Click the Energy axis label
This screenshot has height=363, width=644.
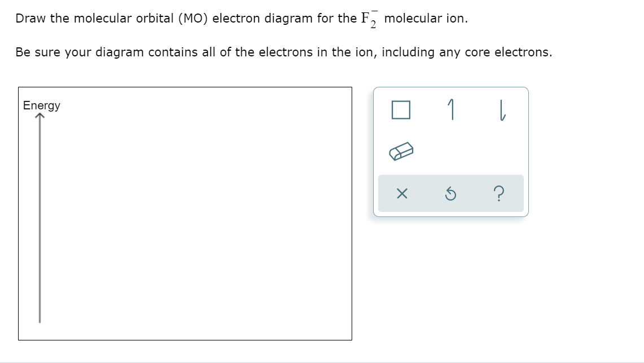(41, 105)
